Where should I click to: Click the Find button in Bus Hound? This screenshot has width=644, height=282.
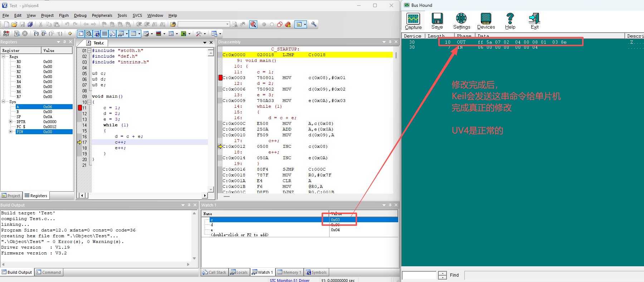pos(454,275)
